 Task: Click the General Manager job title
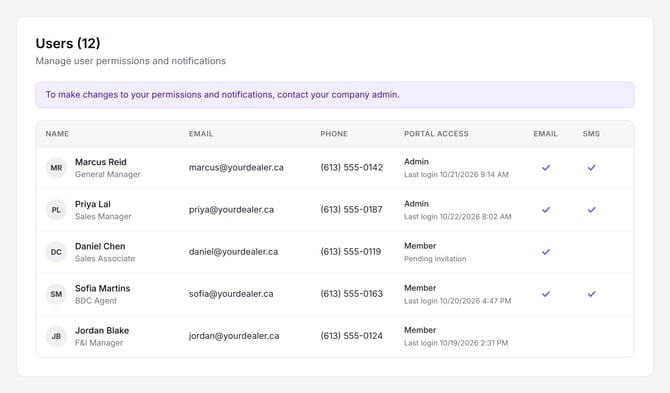[108, 174]
